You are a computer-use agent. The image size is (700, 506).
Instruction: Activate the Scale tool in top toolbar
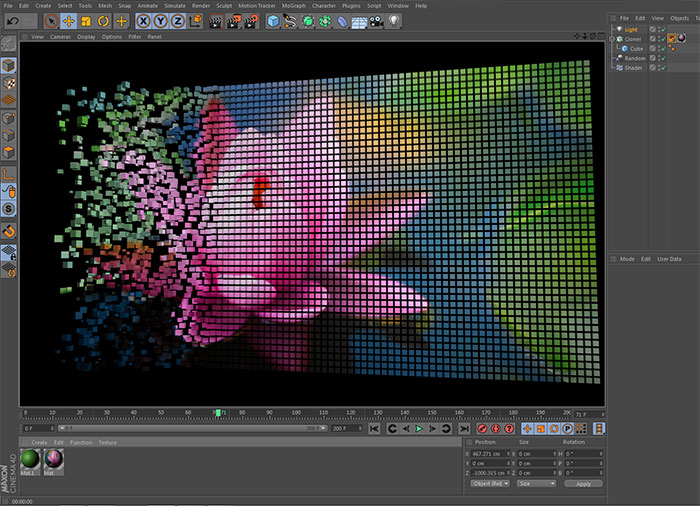(x=86, y=21)
